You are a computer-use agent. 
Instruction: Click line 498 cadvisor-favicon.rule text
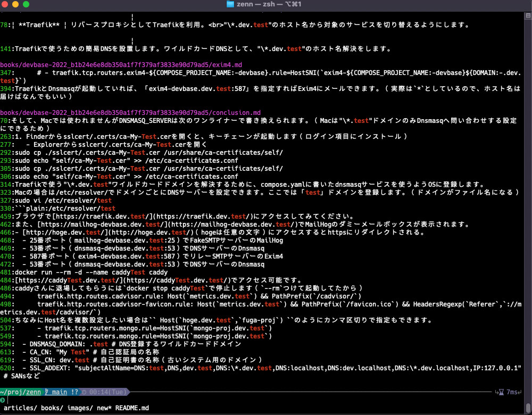(x=261, y=308)
